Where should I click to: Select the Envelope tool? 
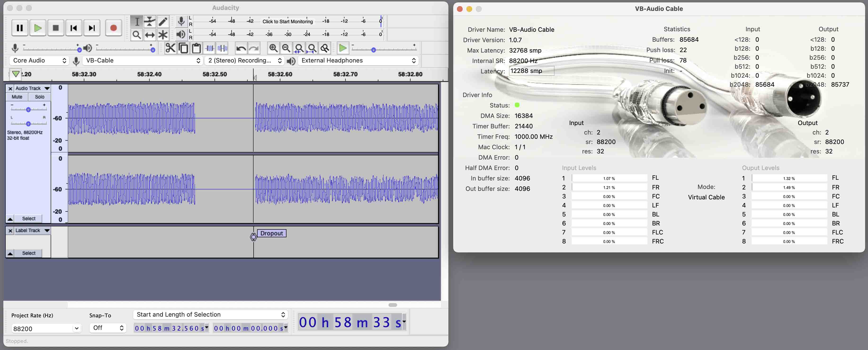click(150, 22)
